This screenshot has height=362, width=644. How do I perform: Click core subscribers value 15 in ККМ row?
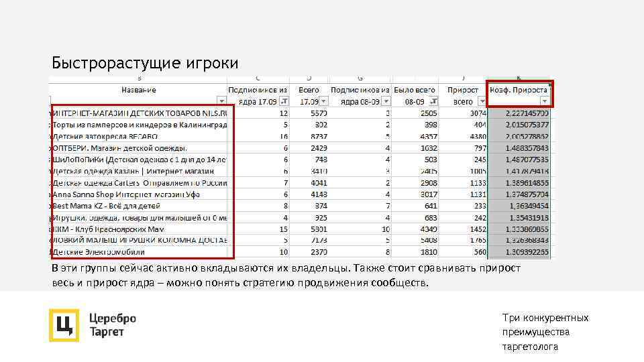click(x=283, y=229)
